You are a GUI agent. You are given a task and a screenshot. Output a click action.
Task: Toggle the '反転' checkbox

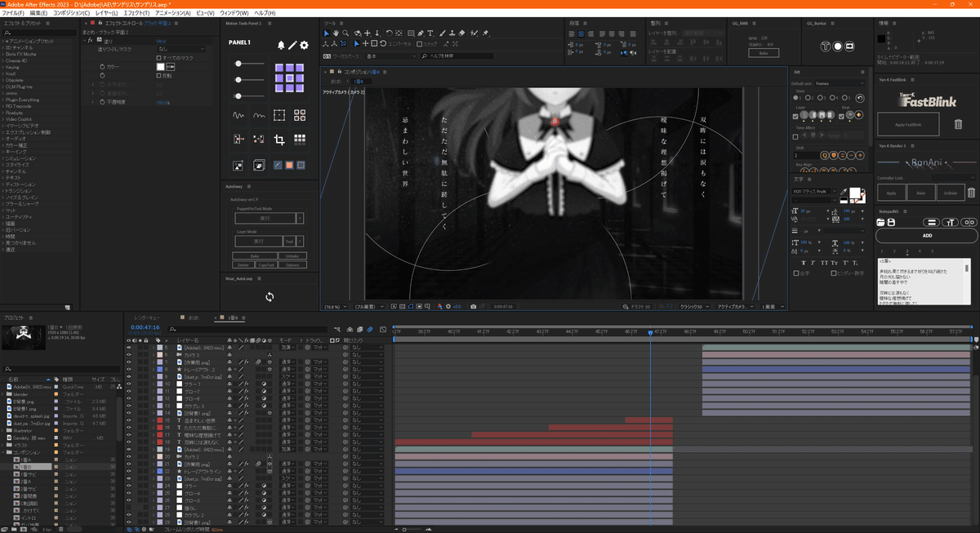[158, 75]
